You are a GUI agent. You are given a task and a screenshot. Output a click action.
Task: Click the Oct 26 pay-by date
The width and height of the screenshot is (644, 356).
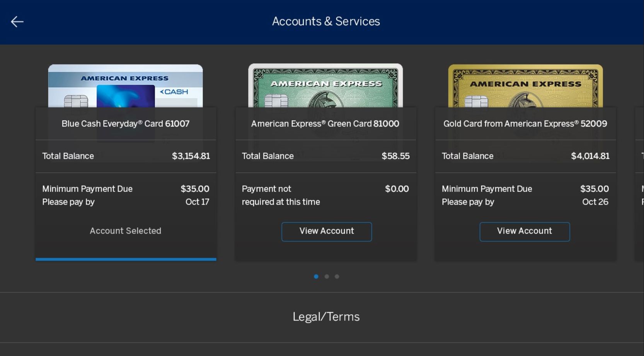(x=595, y=202)
